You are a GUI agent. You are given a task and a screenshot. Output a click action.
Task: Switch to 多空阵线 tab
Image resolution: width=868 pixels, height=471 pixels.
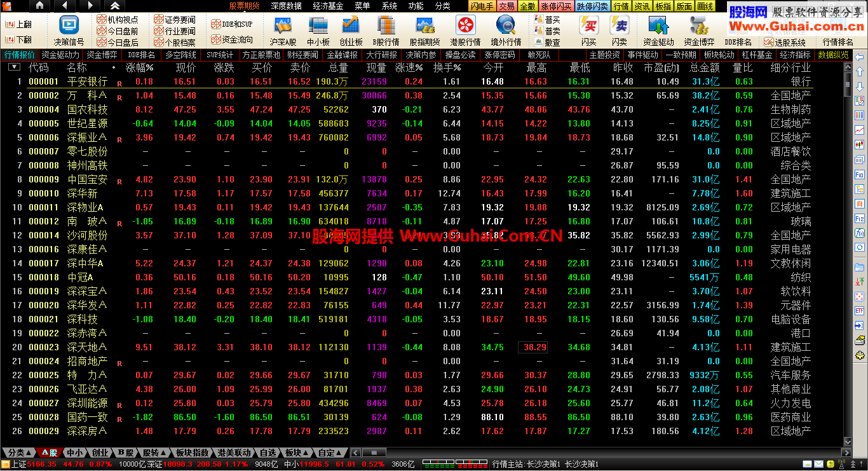pos(180,55)
